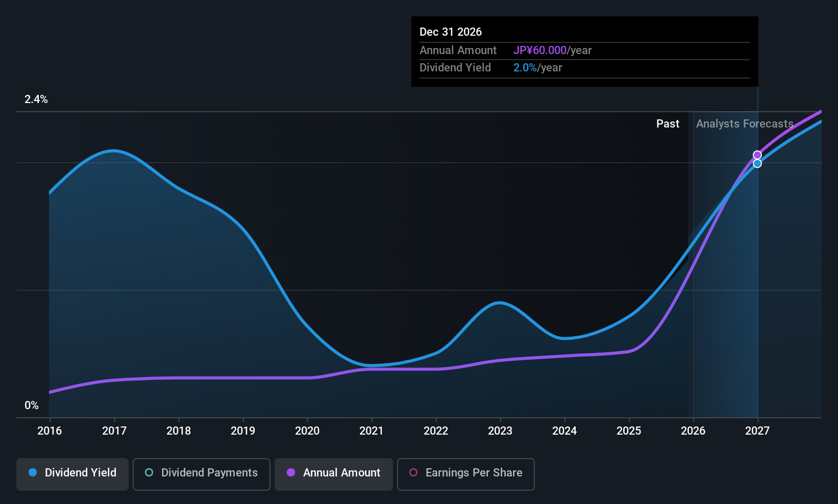Click the 2023 x-axis label
The image size is (838, 504).
[500, 431]
